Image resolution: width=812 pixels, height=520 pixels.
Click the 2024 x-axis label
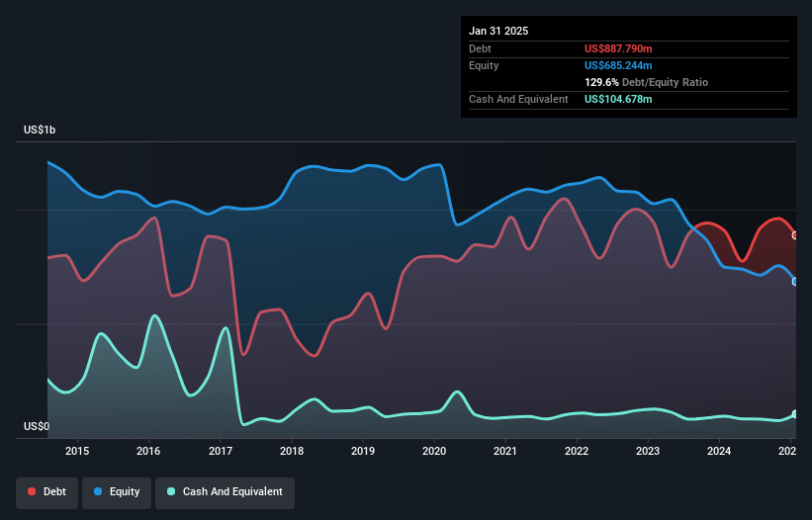pos(719,451)
